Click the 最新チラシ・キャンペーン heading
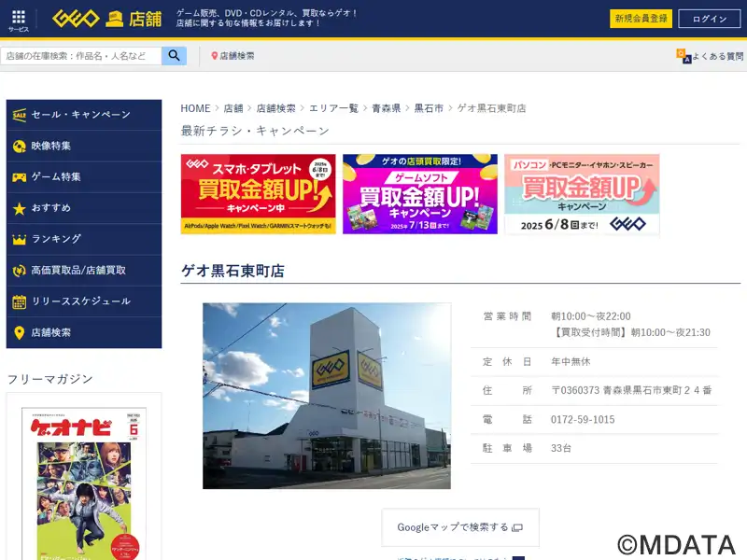The width and height of the screenshot is (747, 560). 255,131
